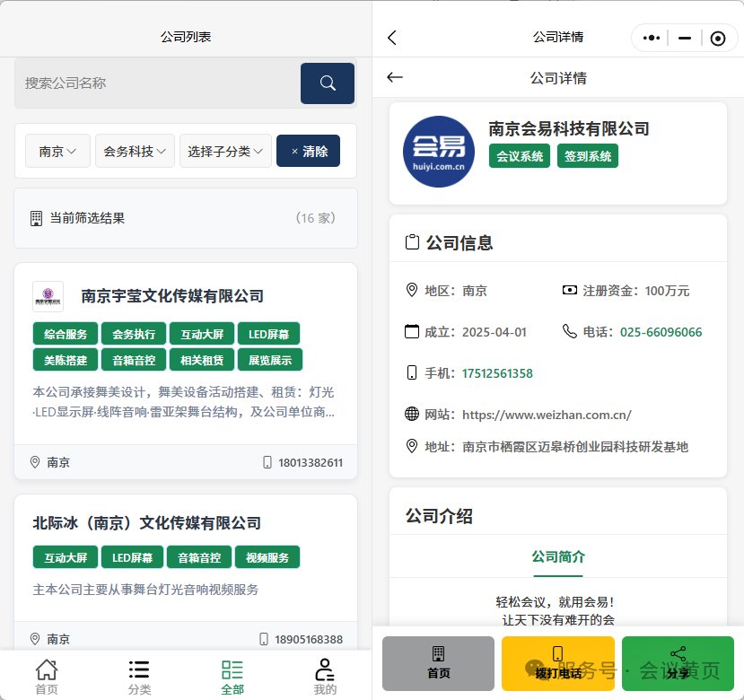
Task: Open the 我的 profile tab
Action: coord(325,676)
